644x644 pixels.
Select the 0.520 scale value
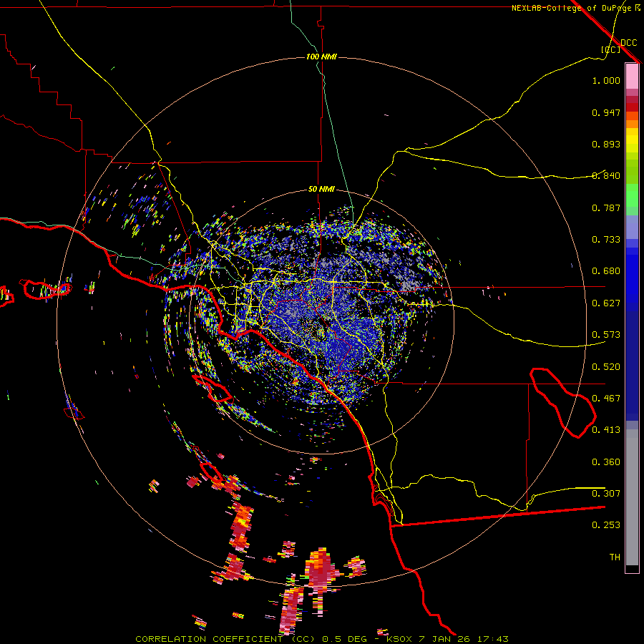coord(606,367)
